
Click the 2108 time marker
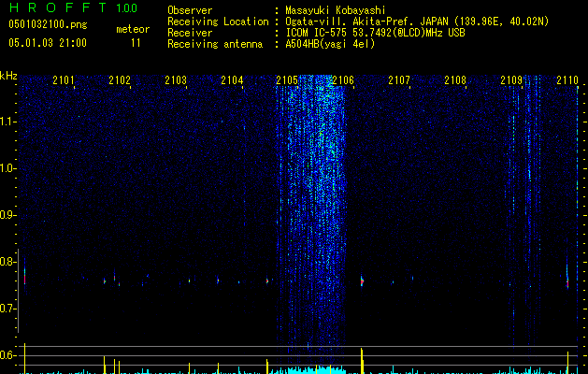coord(455,79)
